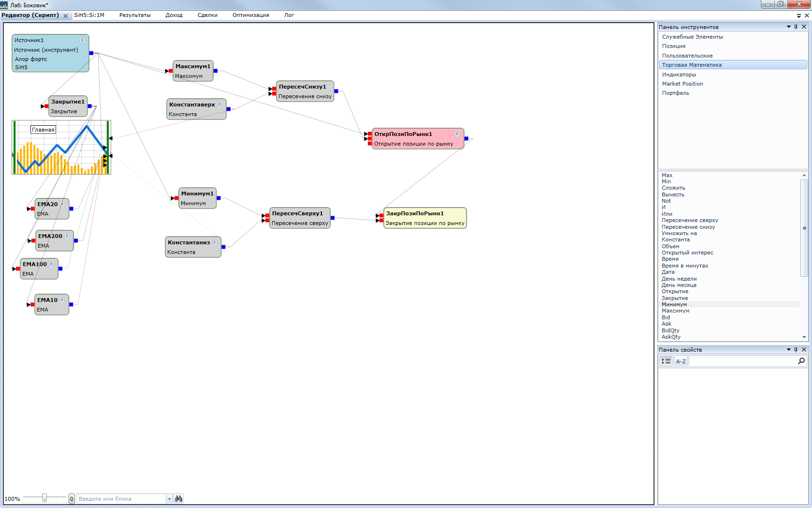Open Панель свойств options dropdown arrow
Viewport: 812px width, 508px height.
pos(789,349)
